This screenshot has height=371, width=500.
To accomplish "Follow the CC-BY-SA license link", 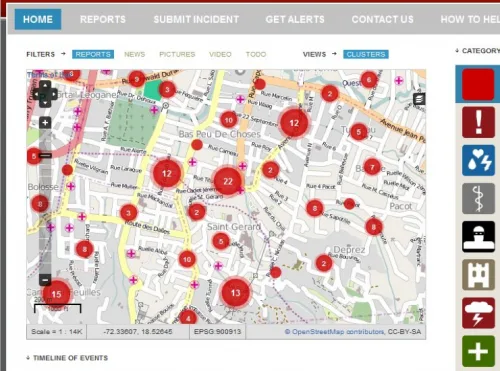I will [x=404, y=332].
